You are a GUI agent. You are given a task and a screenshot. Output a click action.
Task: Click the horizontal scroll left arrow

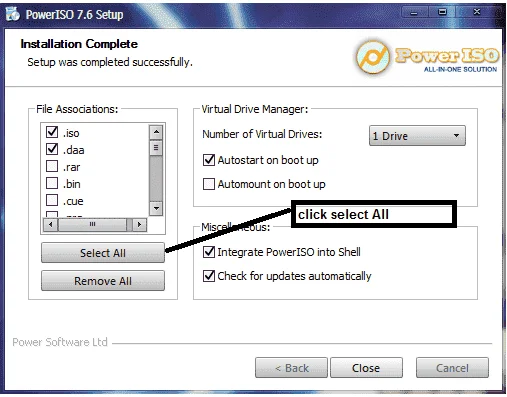pos(51,224)
